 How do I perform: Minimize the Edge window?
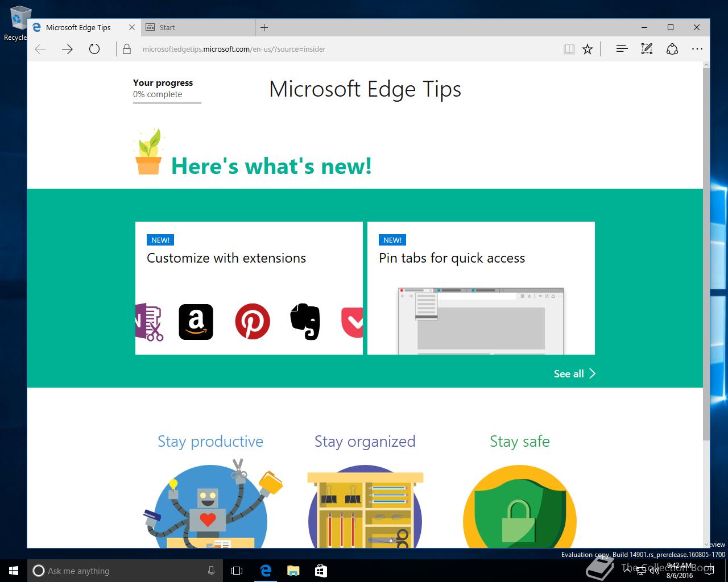644,27
